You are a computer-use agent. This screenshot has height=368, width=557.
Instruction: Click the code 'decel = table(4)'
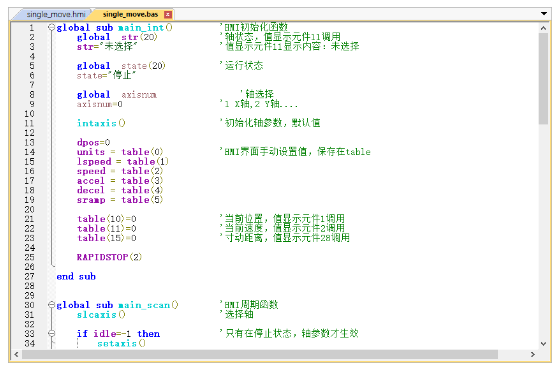pos(120,190)
